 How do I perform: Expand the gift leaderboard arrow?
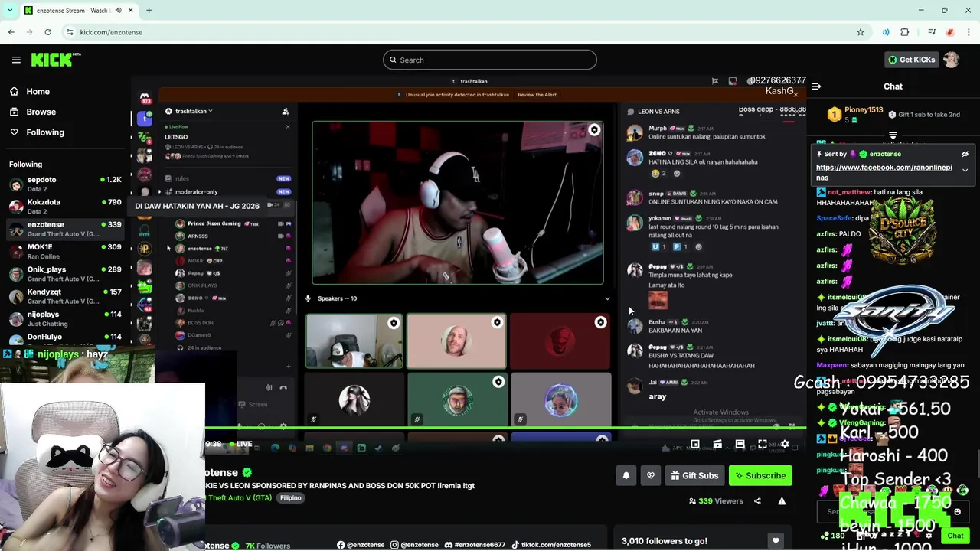[x=893, y=135]
